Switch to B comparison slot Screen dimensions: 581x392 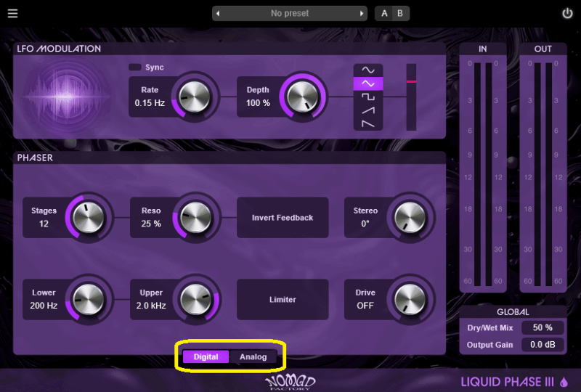point(400,13)
